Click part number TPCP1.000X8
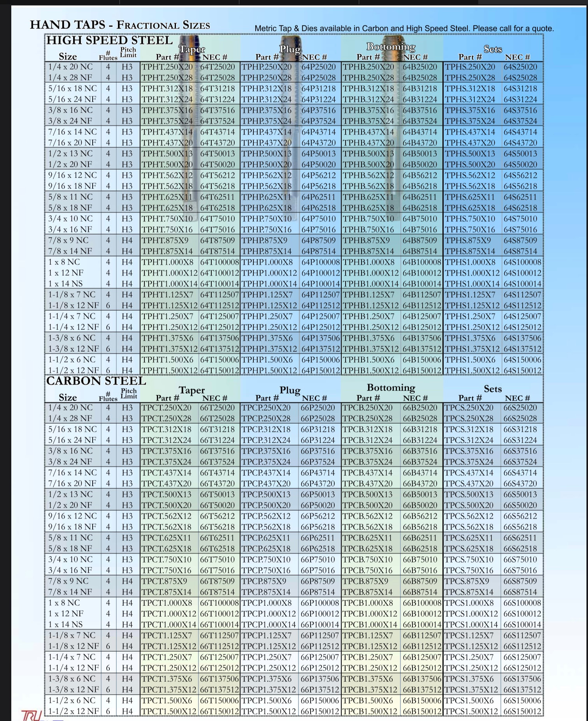This screenshot has width=588, height=721. tap(267, 603)
